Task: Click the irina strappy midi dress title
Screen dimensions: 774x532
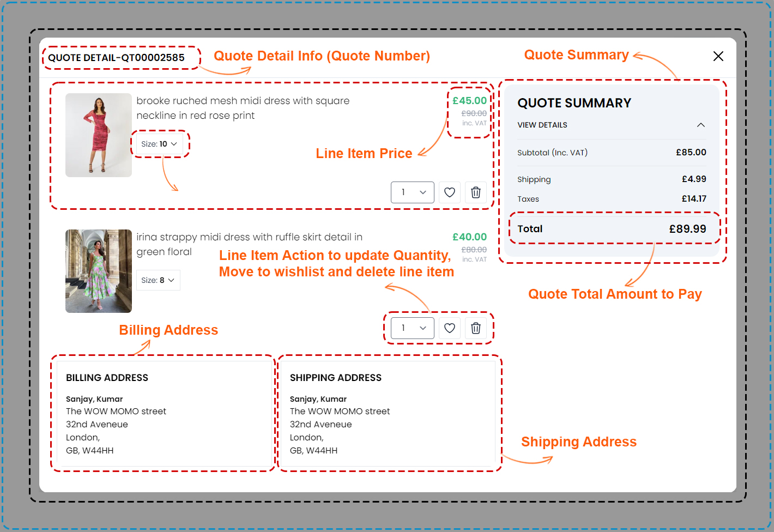Action: point(249,244)
